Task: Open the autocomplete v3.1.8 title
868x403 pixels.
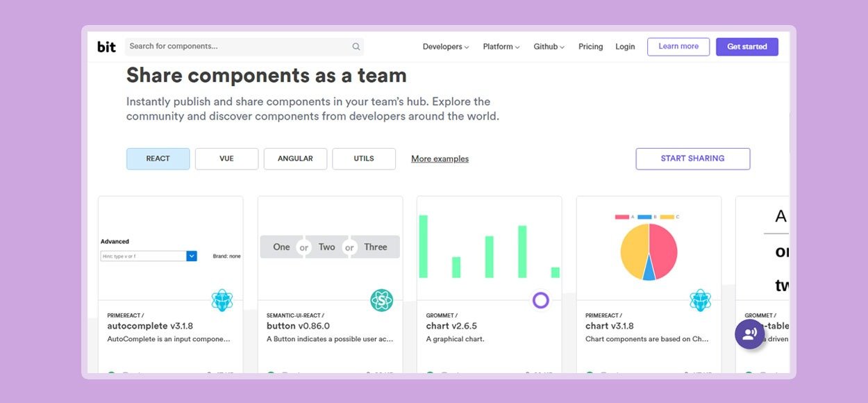Action: 150,326
